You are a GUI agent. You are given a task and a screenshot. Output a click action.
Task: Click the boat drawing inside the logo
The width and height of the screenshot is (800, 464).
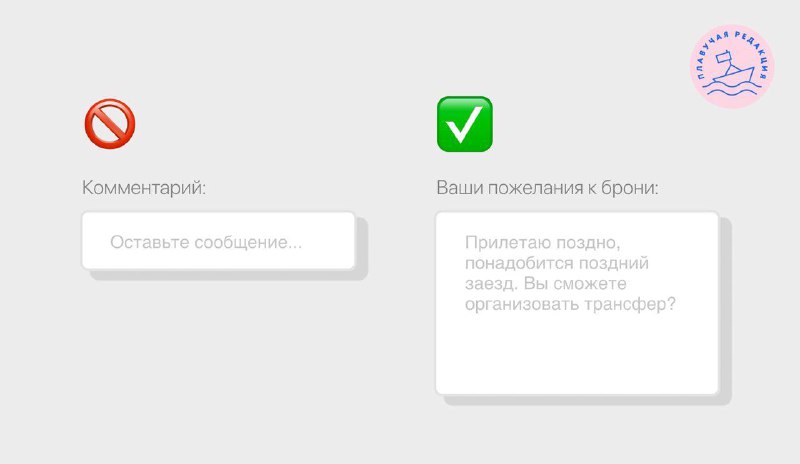pyautogui.click(x=734, y=71)
